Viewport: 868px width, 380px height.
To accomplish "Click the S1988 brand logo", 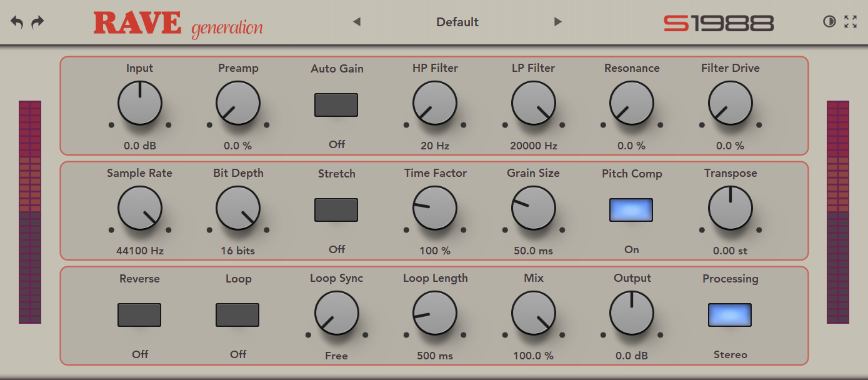I will coord(719,24).
